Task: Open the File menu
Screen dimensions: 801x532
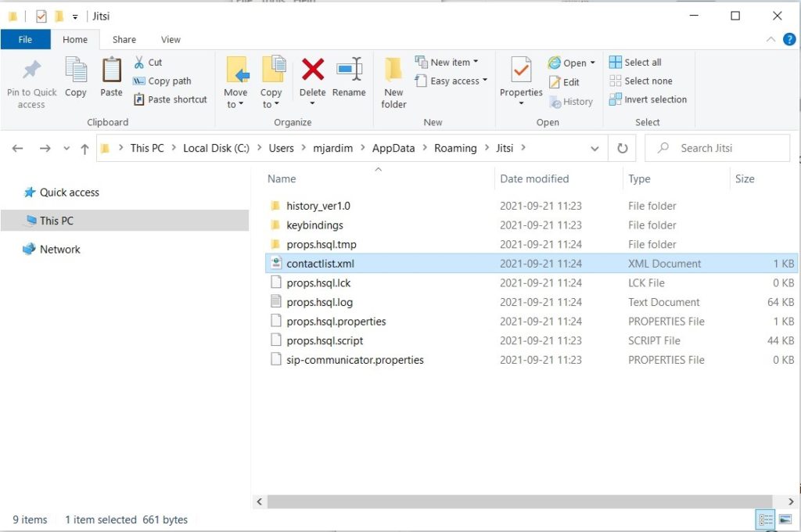Action: click(x=26, y=38)
